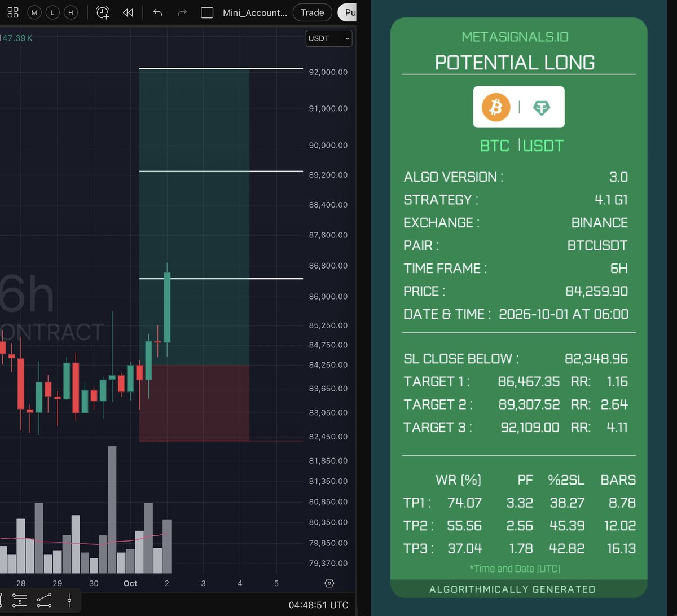The width and height of the screenshot is (677, 616).
Task: Click the green profit zone of long position
Action: (194, 217)
